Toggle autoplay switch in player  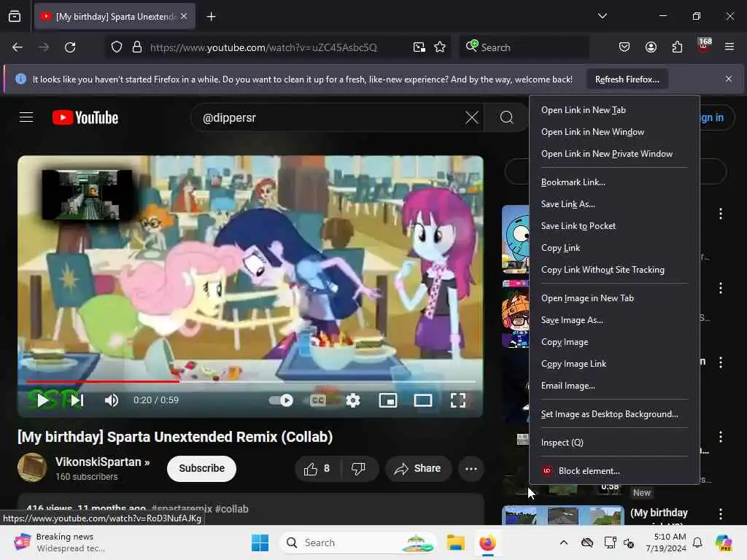[281, 400]
